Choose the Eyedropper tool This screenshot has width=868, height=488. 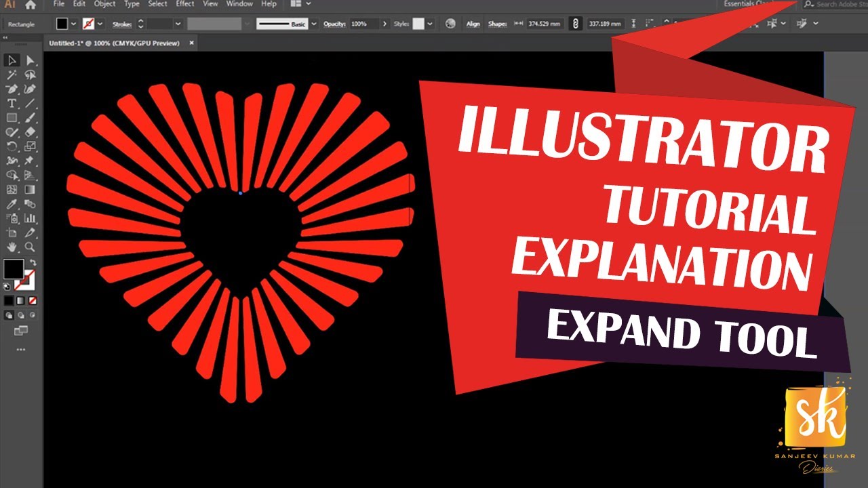coord(12,204)
